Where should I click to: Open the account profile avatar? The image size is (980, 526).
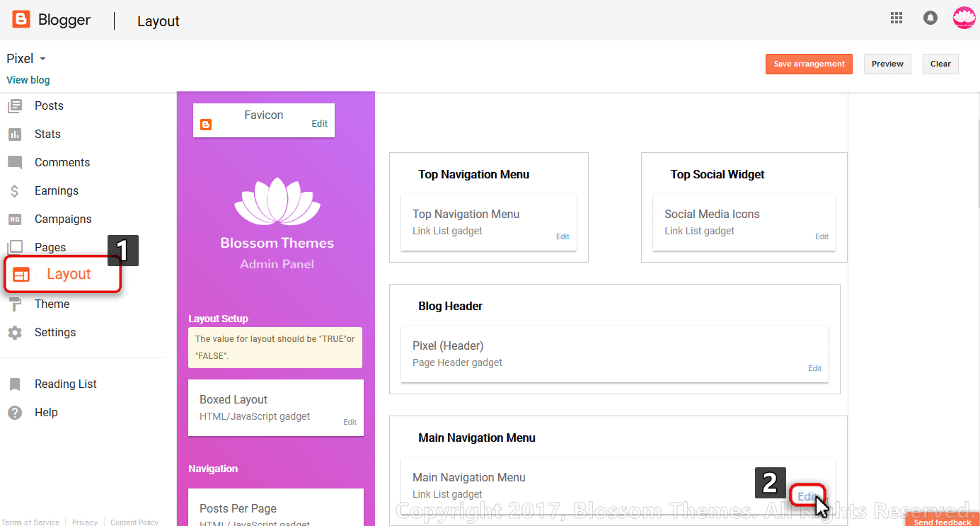[964, 18]
